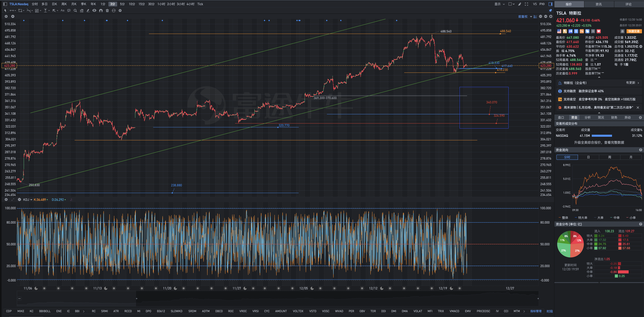644x317 pixels.
Task: Close the 周末读物 news banner
Action: click(x=638, y=108)
